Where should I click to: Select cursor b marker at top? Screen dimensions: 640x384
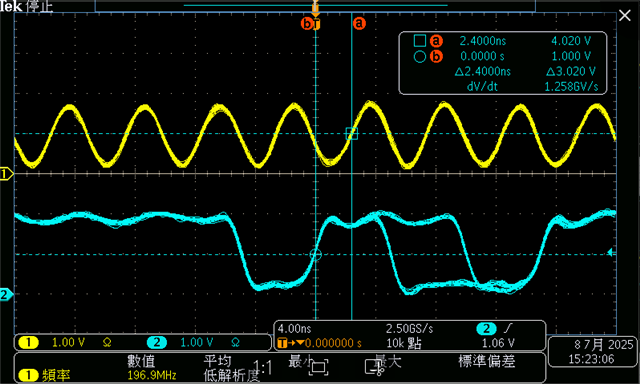(x=306, y=24)
